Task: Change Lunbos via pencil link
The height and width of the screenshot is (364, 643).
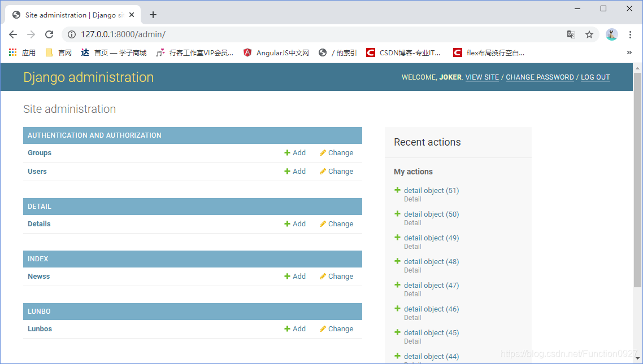Action: point(336,329)
